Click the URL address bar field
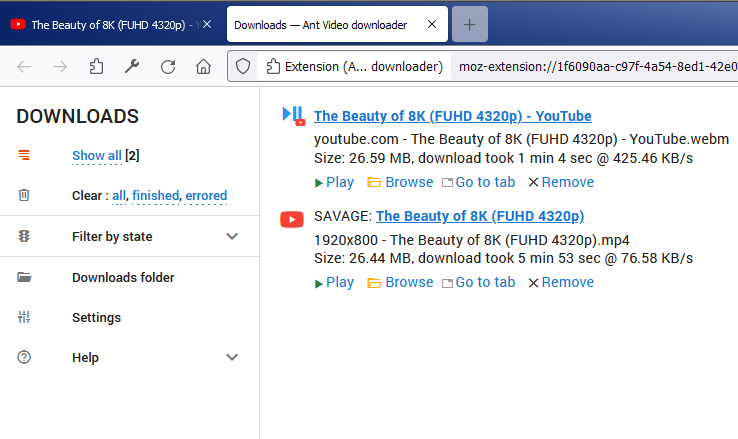The height and width of the screenshot is (439, 738). pos(597,67)
